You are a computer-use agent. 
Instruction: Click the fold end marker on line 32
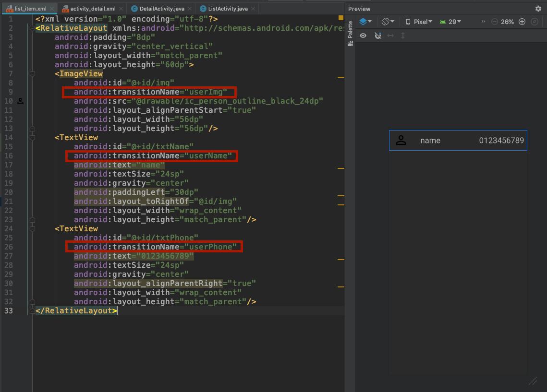click(33, 302)
